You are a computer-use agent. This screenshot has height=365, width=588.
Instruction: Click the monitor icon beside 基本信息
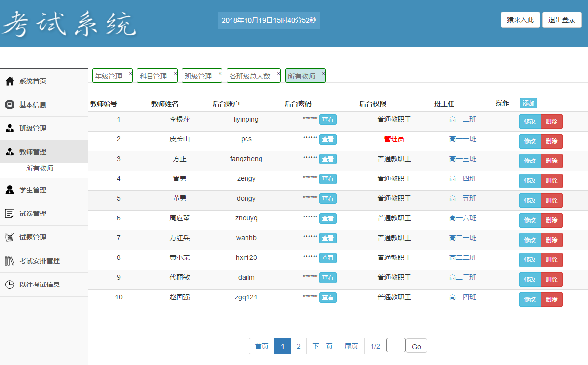[10, 105]
